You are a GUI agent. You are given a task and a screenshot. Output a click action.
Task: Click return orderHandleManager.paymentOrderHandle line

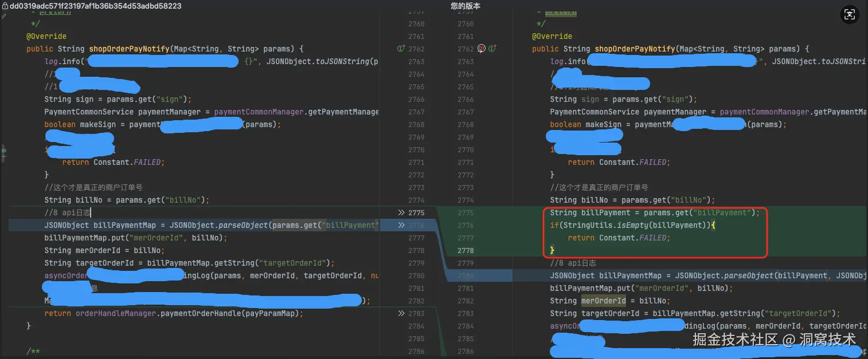(174, 313)
